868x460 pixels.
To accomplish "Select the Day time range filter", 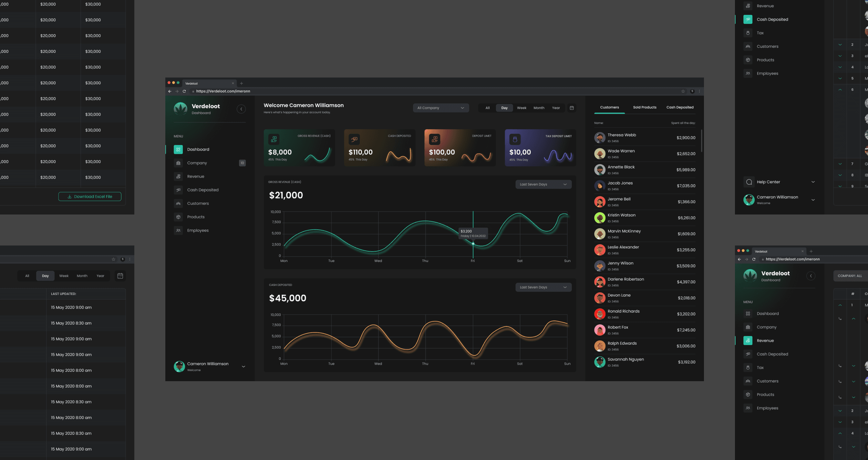I will click(x=504, y=108).
